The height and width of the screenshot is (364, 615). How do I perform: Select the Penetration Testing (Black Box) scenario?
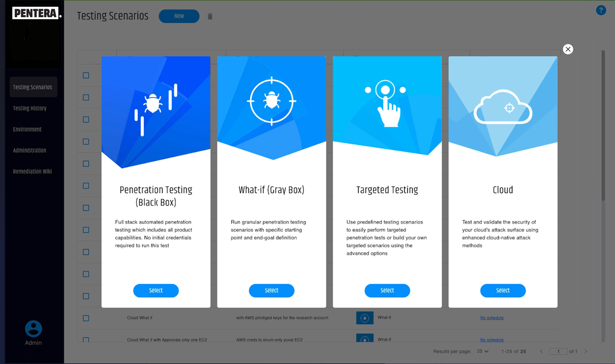[x=156, y=290]
